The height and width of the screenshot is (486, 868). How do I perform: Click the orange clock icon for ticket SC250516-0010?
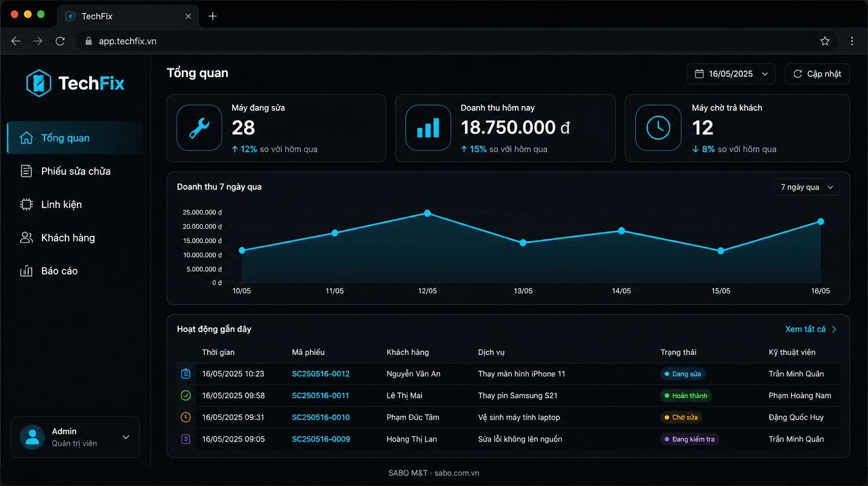pos(186,417)
